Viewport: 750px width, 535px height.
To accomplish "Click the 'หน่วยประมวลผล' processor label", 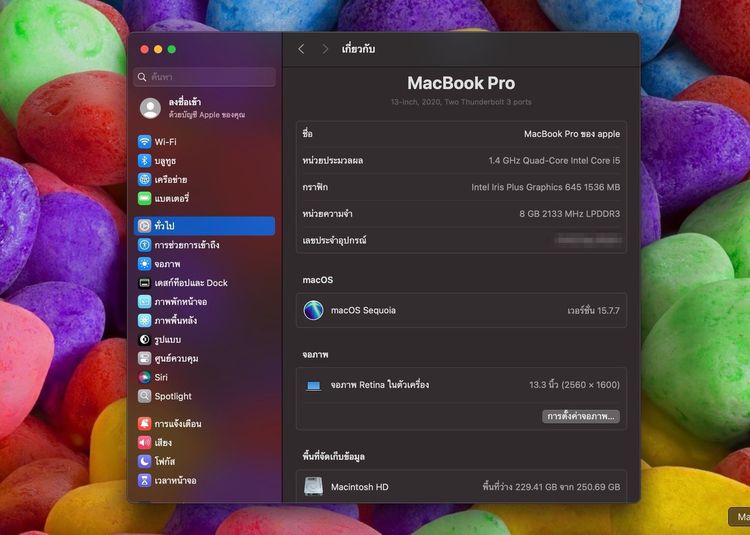I will (332, 161).
